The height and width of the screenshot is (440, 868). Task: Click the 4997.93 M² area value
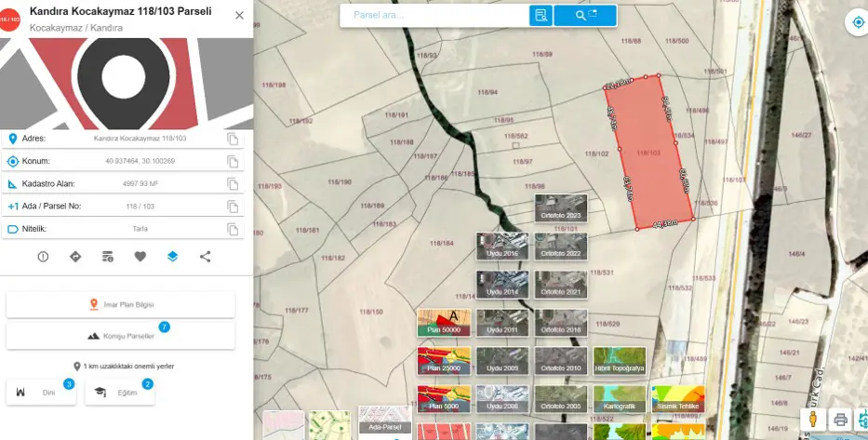[140, 184]
